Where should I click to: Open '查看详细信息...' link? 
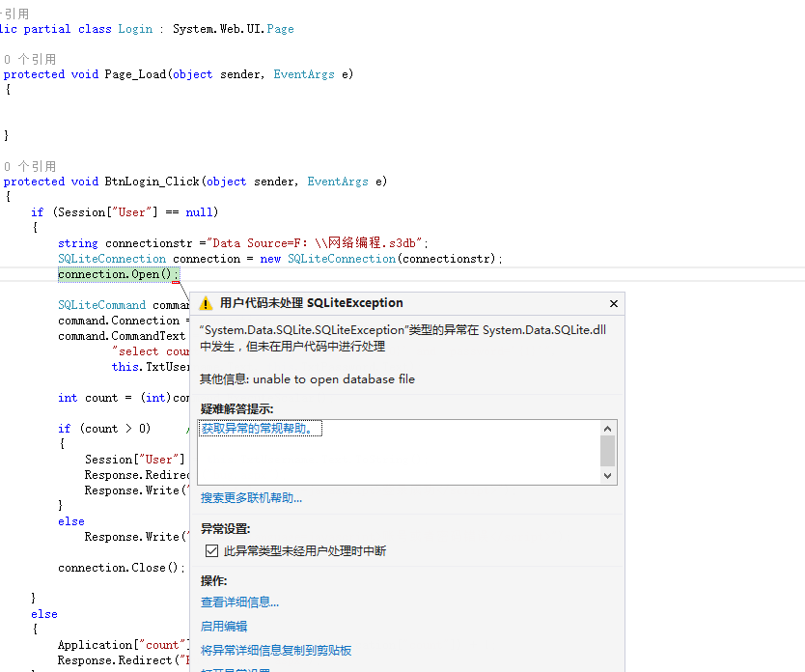[239, 602]
